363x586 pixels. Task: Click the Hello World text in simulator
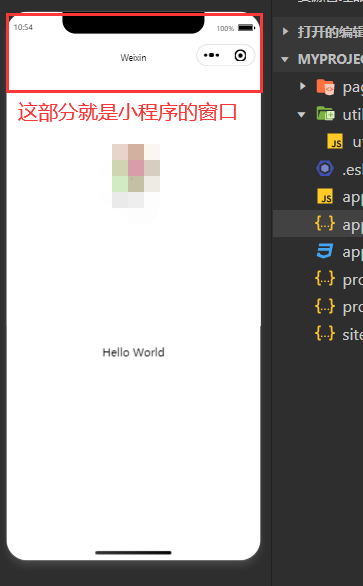[133, 352]
